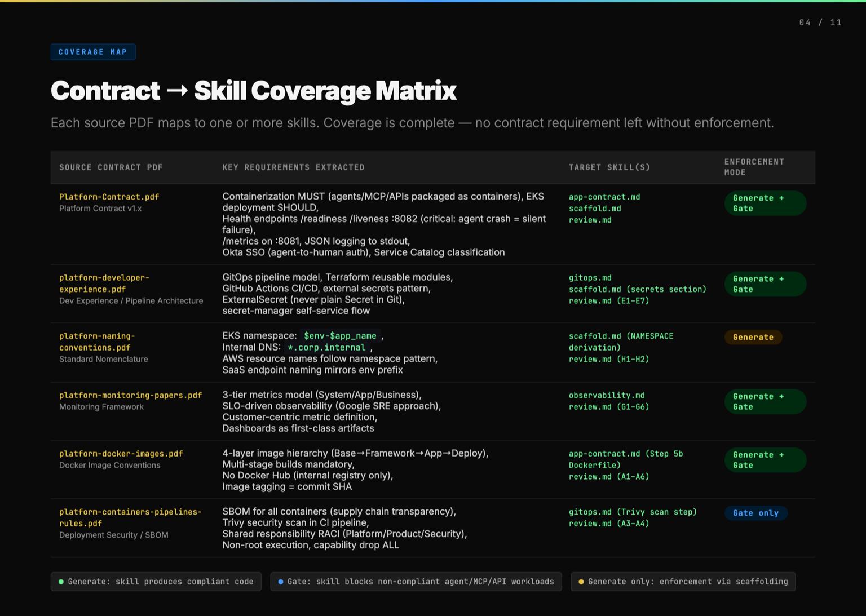Viewport: 866px width, 616px height.
Task: Click the gitops.md skill in developer-experience row
Action: point(590,278)
